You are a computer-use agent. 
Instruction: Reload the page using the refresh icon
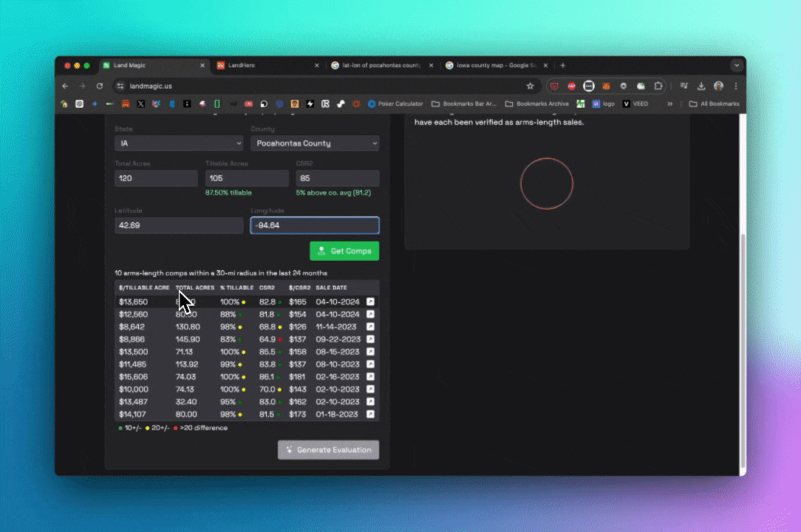click(x=100, y=86)
